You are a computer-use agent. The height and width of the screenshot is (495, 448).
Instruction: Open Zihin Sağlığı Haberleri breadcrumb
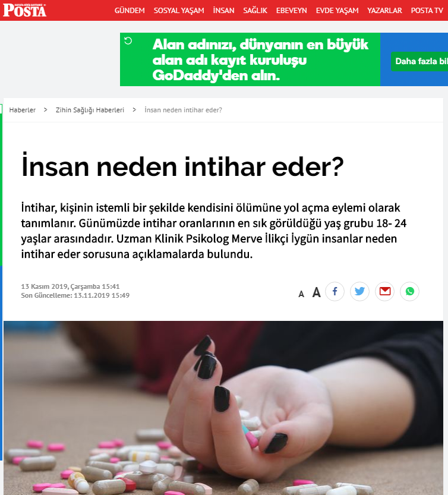[x=90, y=110]
